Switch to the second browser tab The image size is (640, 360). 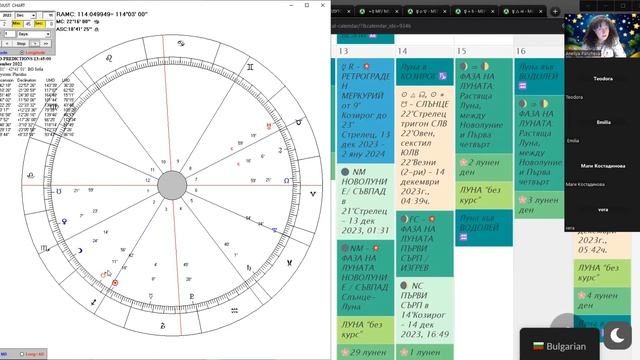click(378, 11)
